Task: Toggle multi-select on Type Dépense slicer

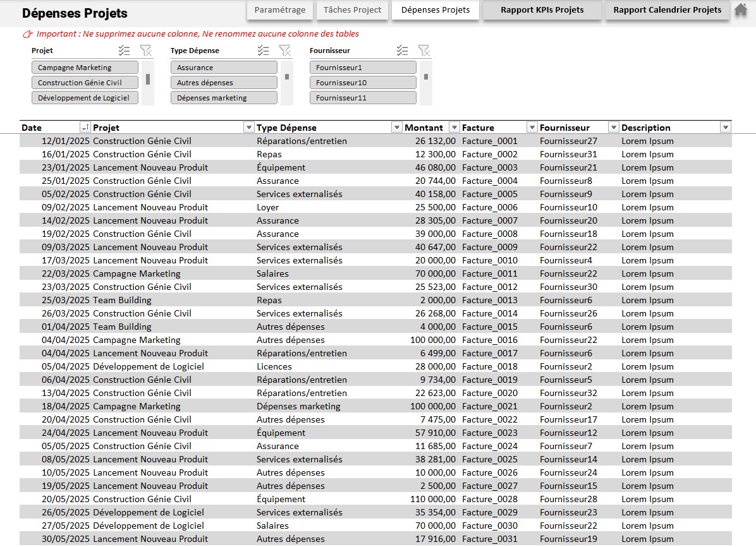Action: [264, 51]
